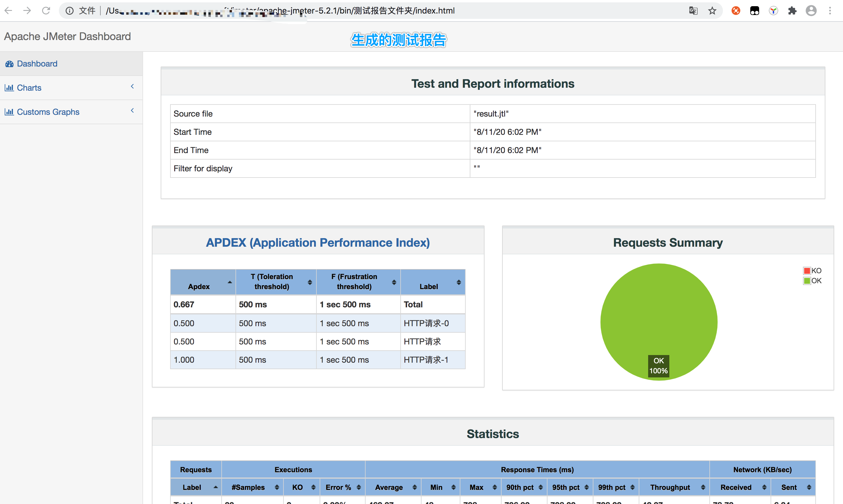Image resolution: width=843 pixels, height=504 pixels.
Task: Click the "result.jtl" source file value
Action: pos(491,114)
